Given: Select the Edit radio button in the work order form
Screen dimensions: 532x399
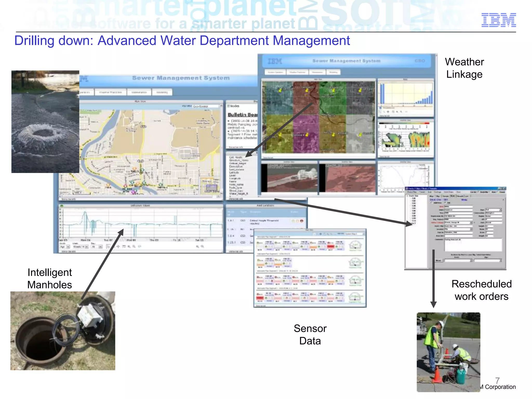Looking at the screenshot, I should [445, 203].
